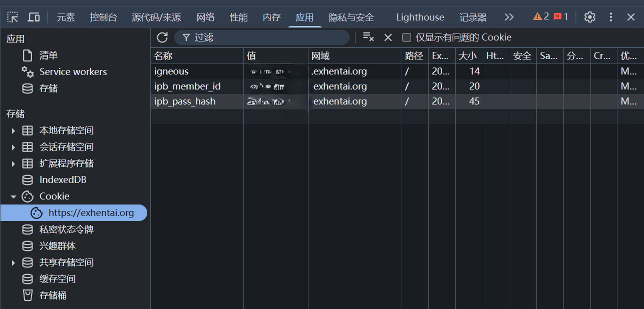Refresh the cookie table

click(x=162, y=37)
